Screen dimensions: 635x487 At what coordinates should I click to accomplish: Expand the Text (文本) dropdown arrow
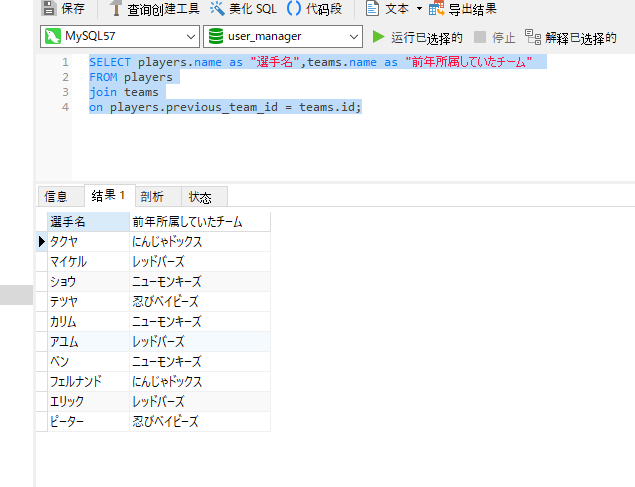point(419,9)
